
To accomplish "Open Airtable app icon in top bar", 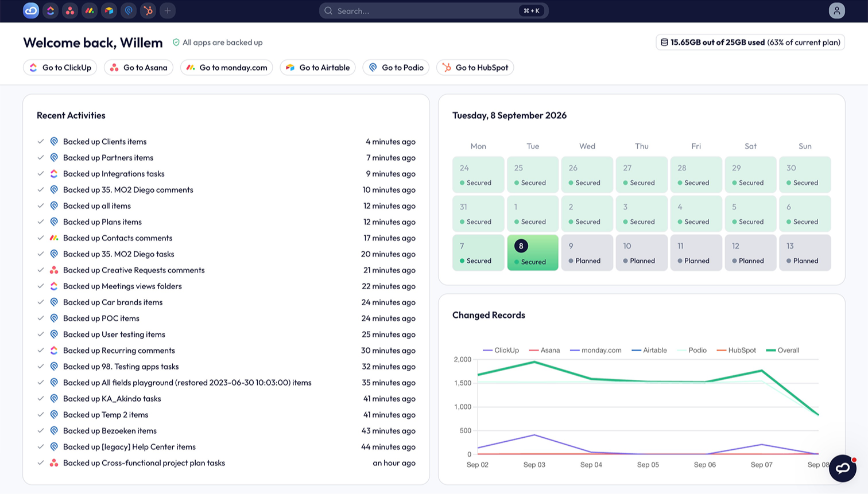I will (109, 10).
